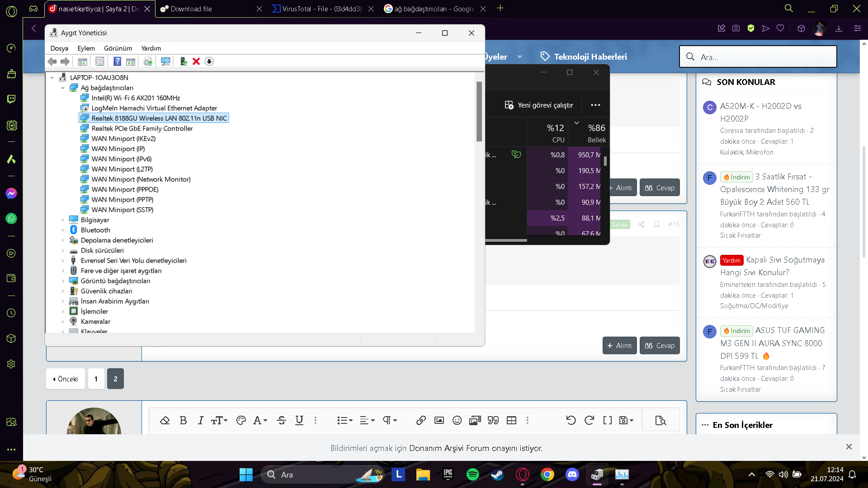This screenshot has width=868, height=488.
Task: Click the Insert link icon in editor
Action: coord(421,421)
